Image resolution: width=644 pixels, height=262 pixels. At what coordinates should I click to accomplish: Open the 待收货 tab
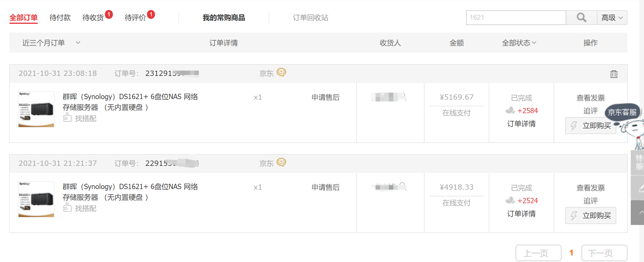point(93,18)
